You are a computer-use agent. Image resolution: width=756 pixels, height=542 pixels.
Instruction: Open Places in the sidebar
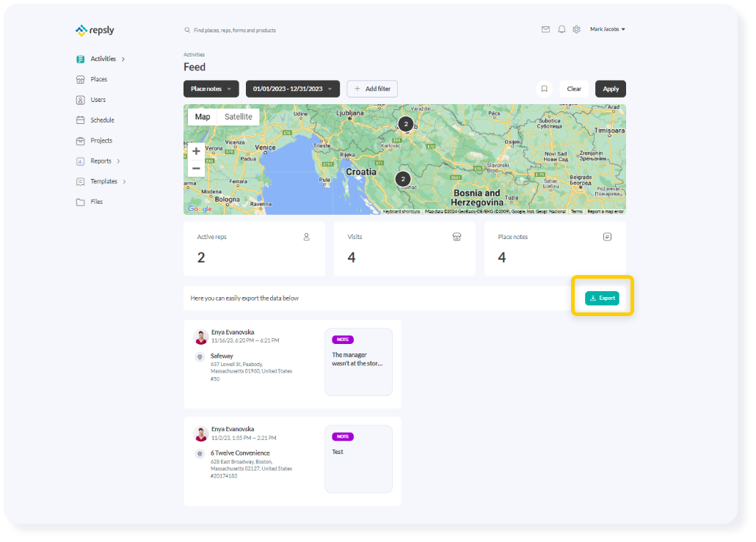[x=98, y=79]
